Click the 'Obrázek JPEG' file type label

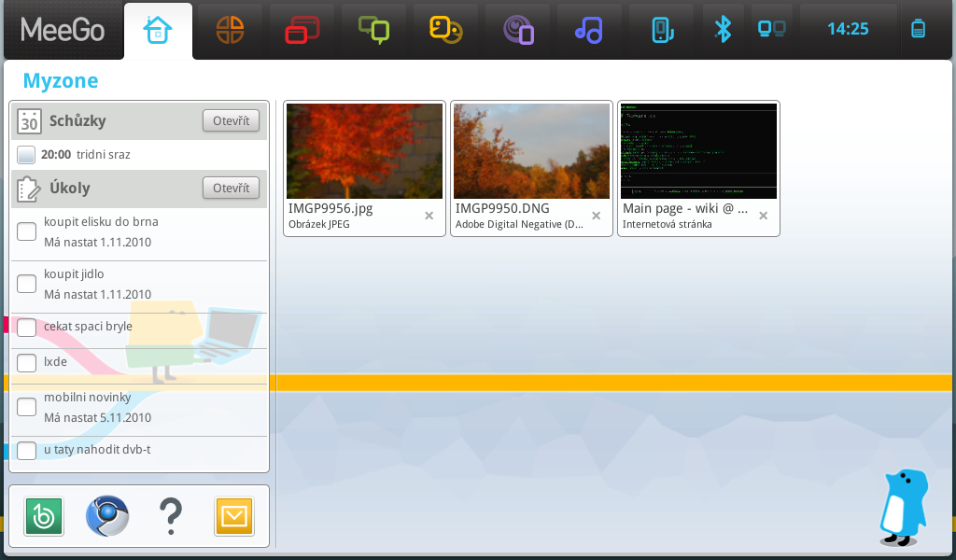pyautogui.click(x=319, y=224)
